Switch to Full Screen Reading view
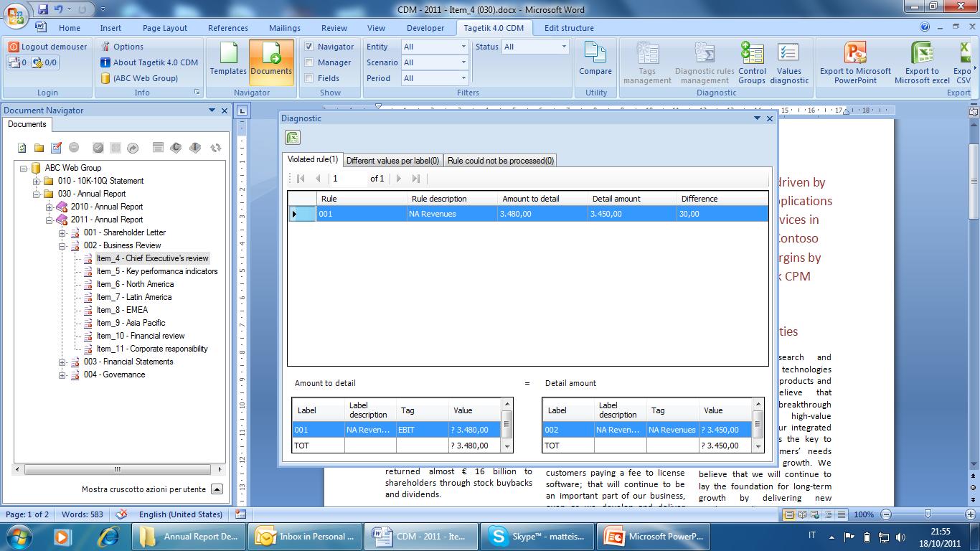The height and width of the screenshot is (551, 980). (x=802, y=514)
